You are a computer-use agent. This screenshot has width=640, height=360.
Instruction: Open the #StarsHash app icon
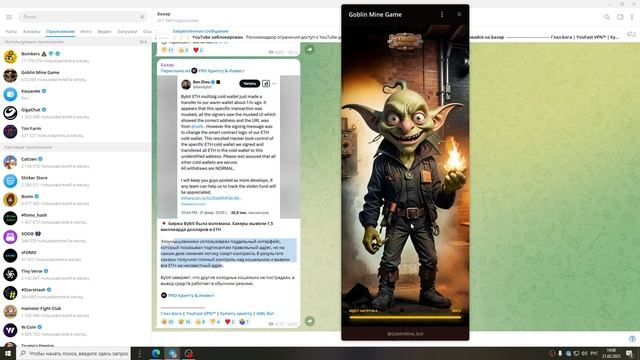(x=10, y=293)
